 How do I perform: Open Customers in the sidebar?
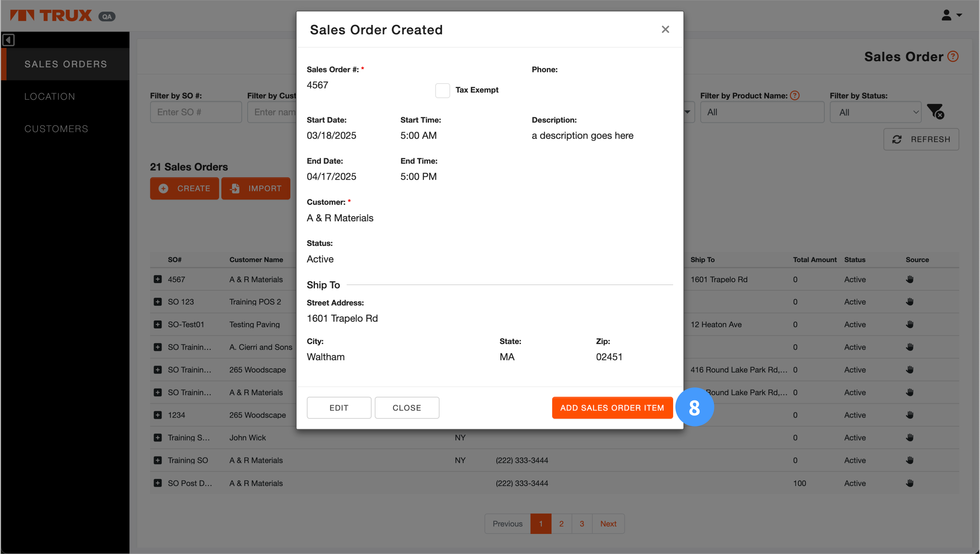(56, 129)
